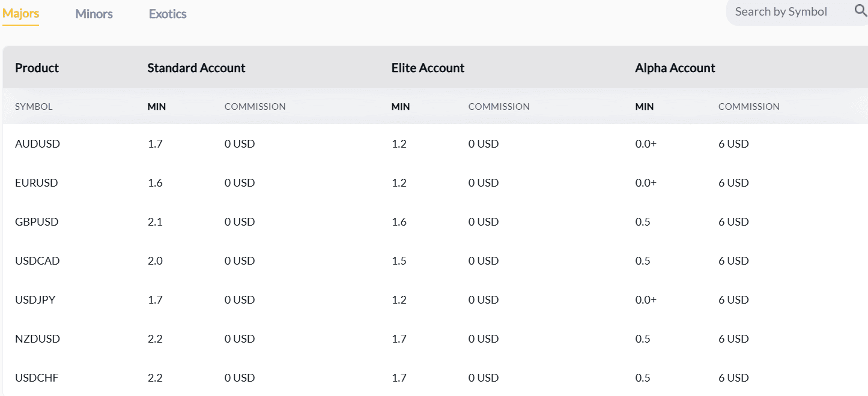The image size is (868, 396).
Task: Click the USDCHF symbol
Action: coord(37,378)
